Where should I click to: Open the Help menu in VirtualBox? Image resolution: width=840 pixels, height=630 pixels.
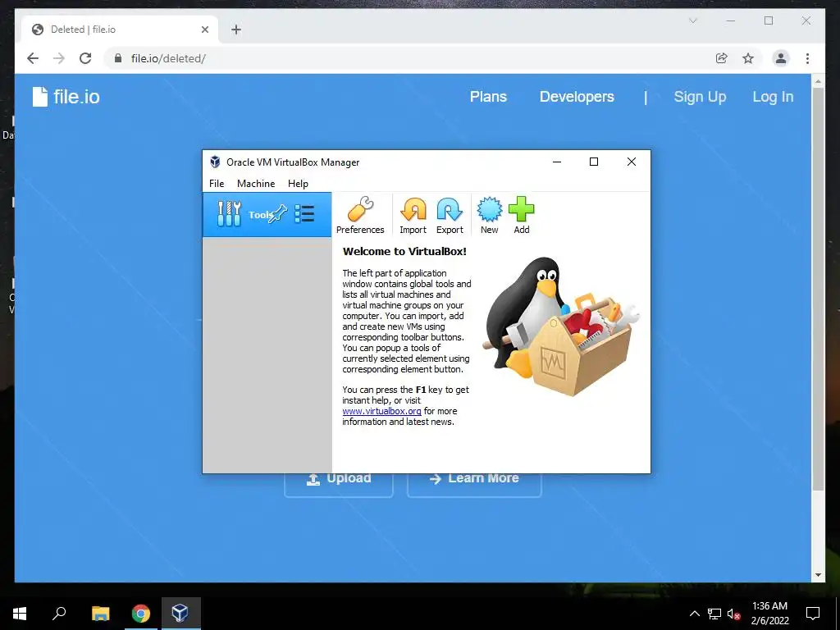(298, 183)
